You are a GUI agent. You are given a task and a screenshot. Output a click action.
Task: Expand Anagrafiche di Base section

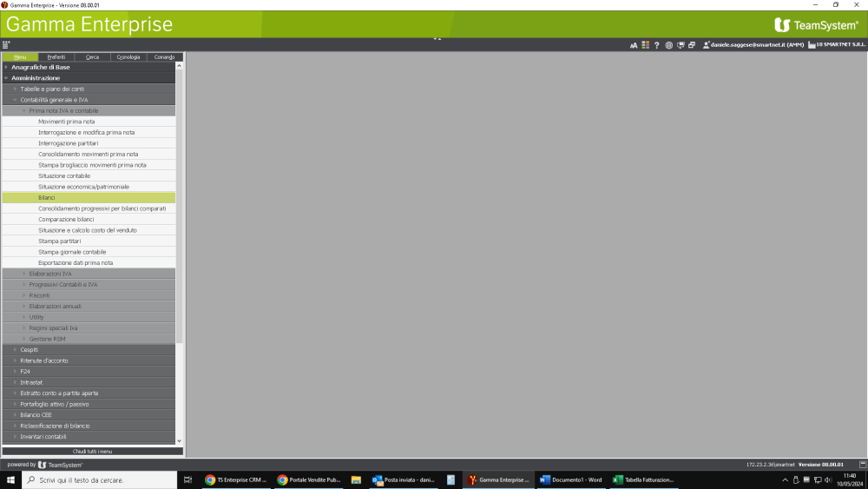[x=89, y=67]
